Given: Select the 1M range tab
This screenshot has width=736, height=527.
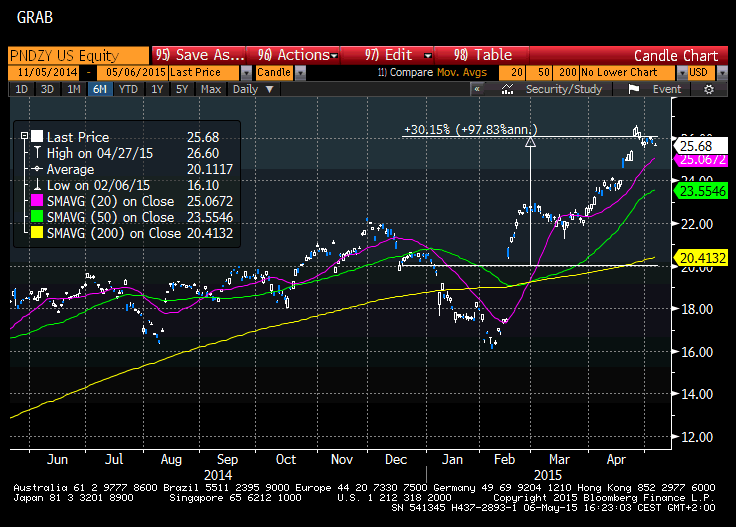Looking at the screenshot, I should point(74,89).
